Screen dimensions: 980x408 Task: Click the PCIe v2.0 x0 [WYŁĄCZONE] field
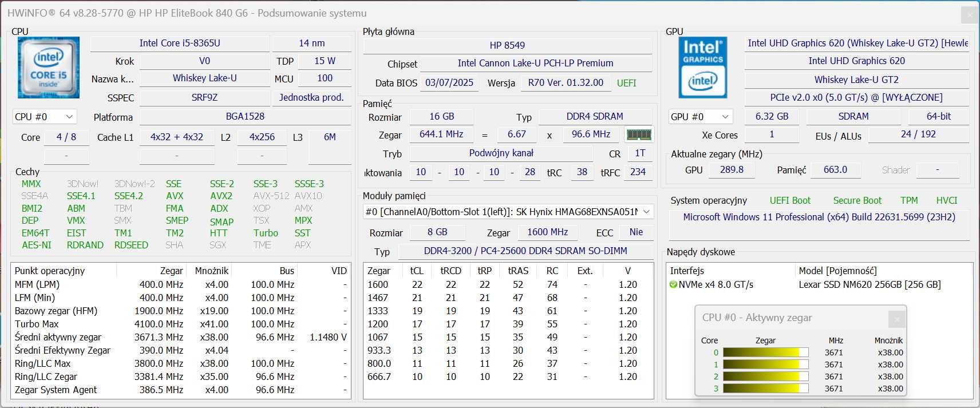(x=856, y=98)
